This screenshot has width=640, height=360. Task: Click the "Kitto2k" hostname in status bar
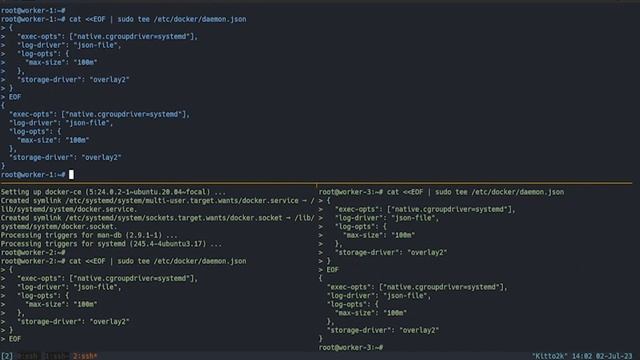pyautogui.click(x=549, y=356)
